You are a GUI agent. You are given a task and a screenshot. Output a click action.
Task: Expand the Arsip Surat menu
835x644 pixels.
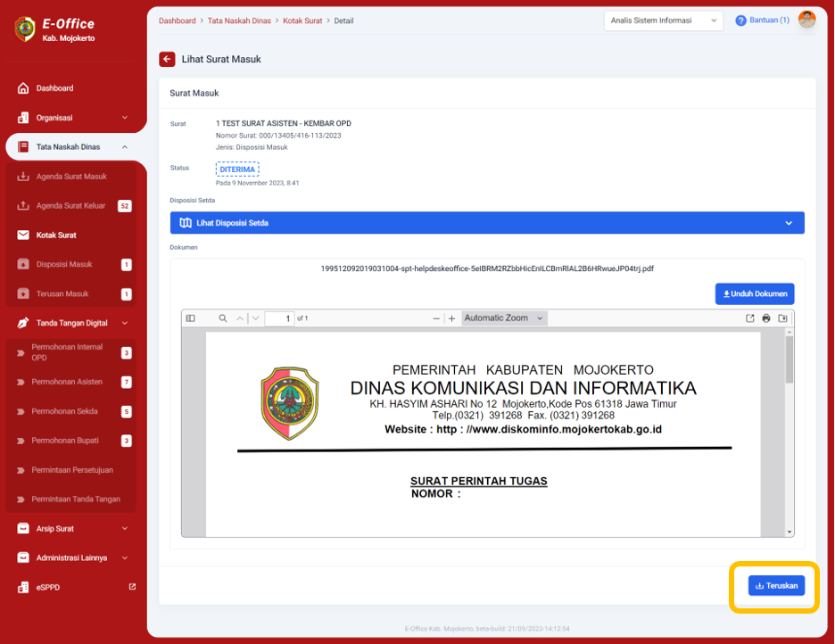pos(71,529)
